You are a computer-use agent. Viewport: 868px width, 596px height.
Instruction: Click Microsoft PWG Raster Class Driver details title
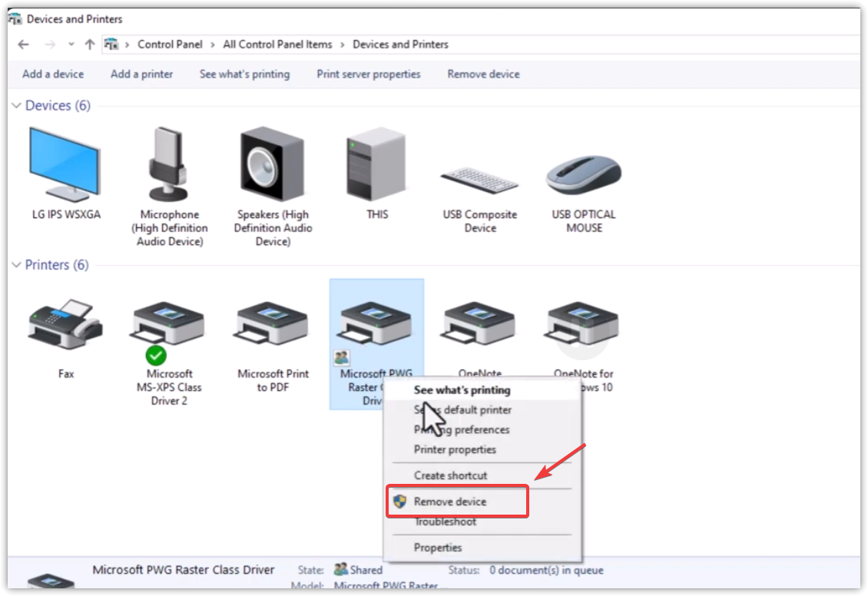tap(184, 569)
